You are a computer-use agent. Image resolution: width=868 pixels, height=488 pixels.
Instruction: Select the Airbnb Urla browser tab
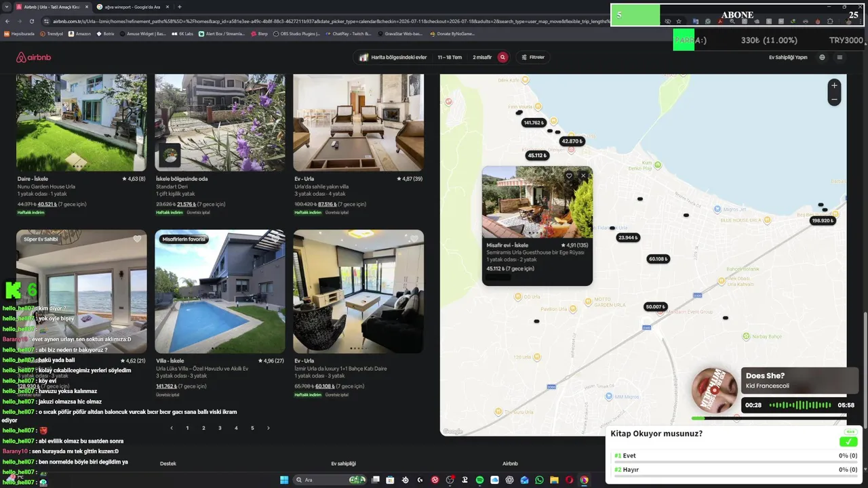(x=52, y=7)
